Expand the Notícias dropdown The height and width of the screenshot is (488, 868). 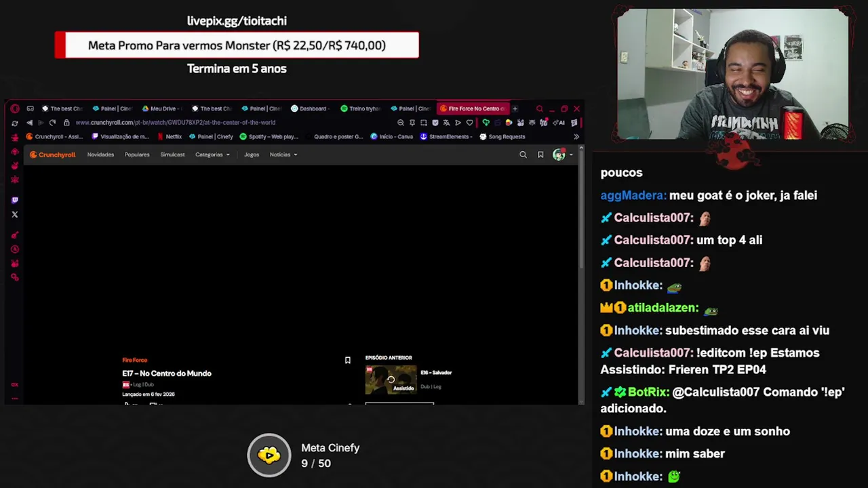283,155
